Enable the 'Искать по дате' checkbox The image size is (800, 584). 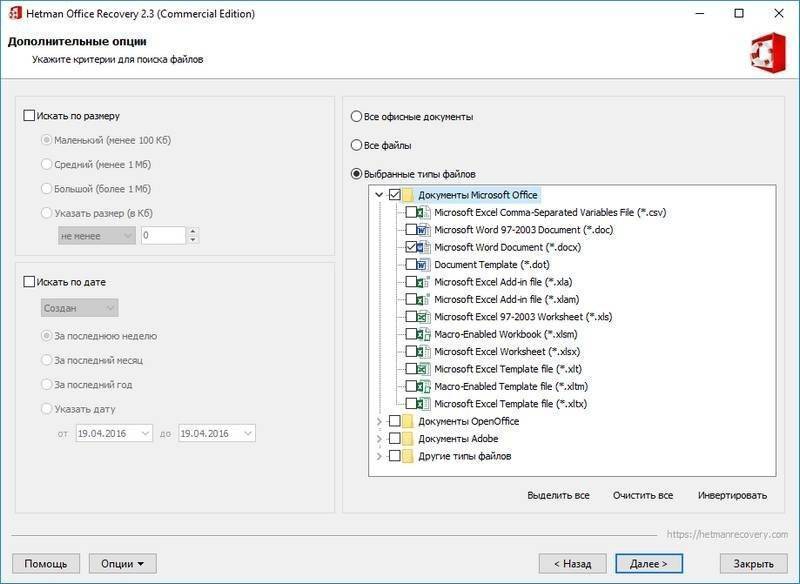pyautogui.click(x=29, y=282)
